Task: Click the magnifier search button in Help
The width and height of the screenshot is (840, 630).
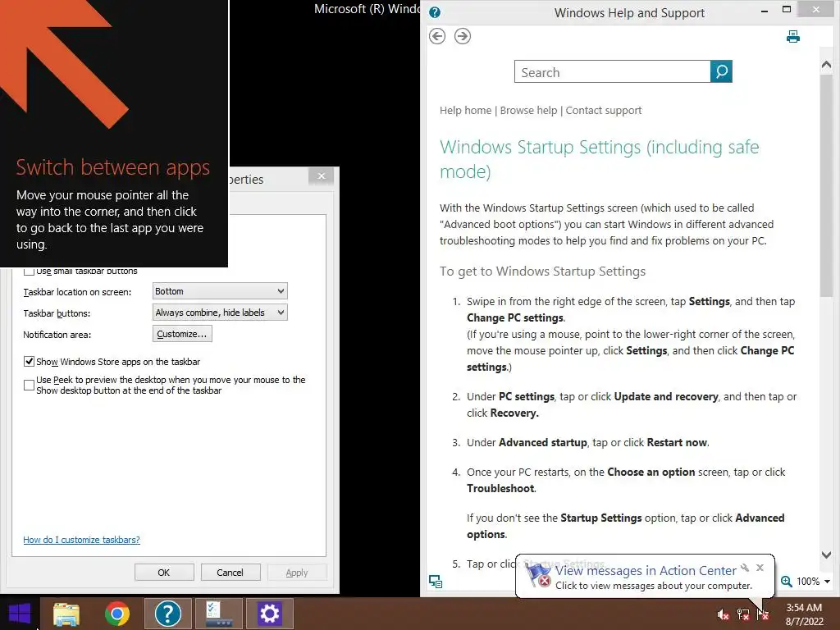Action: pos(721,71)
